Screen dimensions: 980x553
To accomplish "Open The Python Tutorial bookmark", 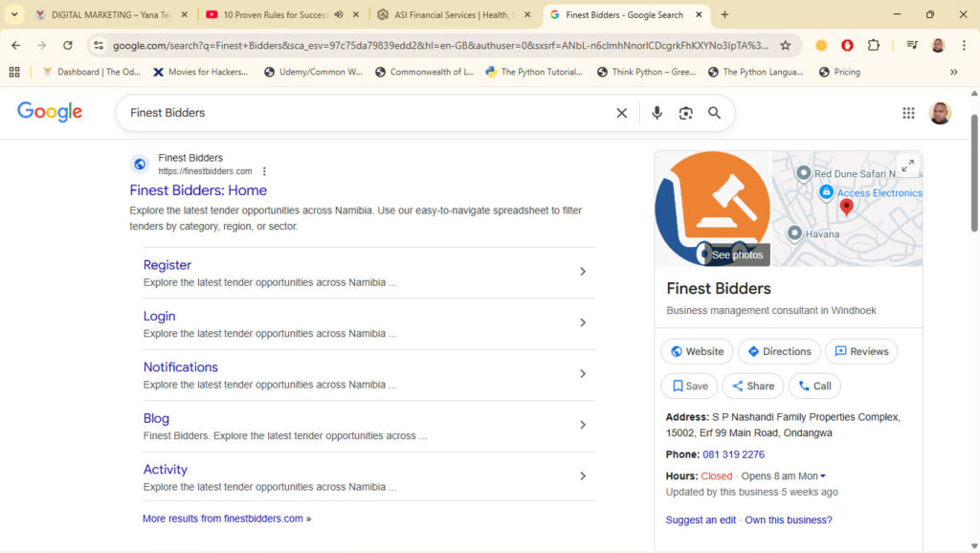I will tap(534, 72).
